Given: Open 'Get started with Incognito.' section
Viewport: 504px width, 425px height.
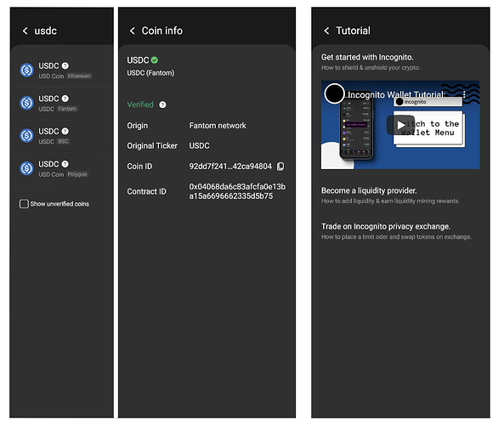Looking at the screenshot, I should [x=367, y=57].
